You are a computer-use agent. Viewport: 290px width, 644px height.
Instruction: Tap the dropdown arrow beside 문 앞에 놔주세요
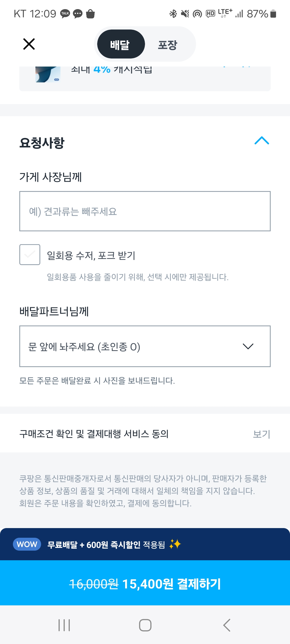248,346
